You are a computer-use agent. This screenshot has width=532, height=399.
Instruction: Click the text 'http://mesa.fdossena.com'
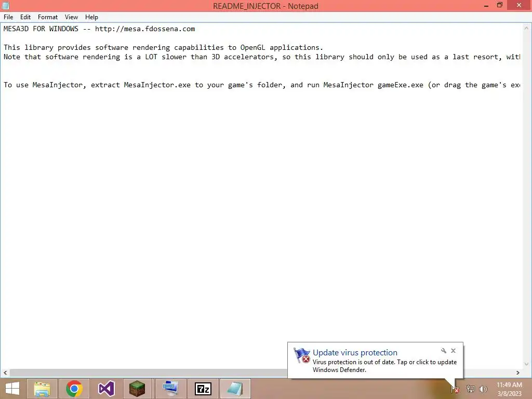tap(145, 29)
